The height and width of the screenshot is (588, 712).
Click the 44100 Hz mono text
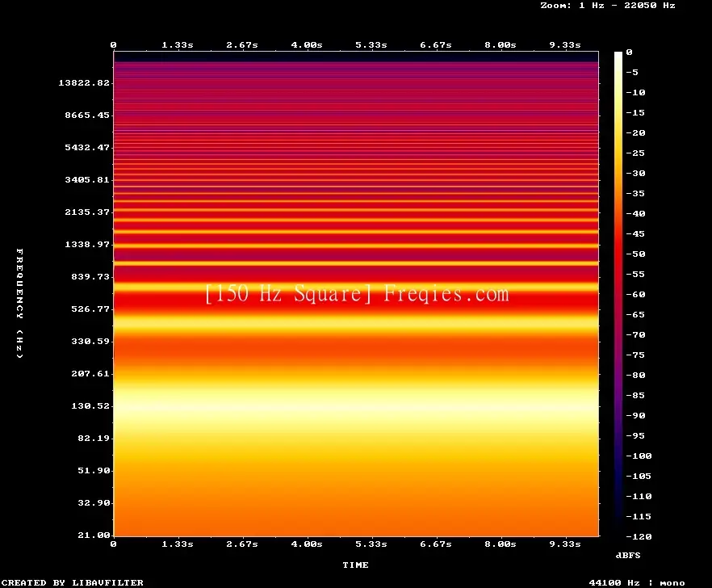[637, 582]
